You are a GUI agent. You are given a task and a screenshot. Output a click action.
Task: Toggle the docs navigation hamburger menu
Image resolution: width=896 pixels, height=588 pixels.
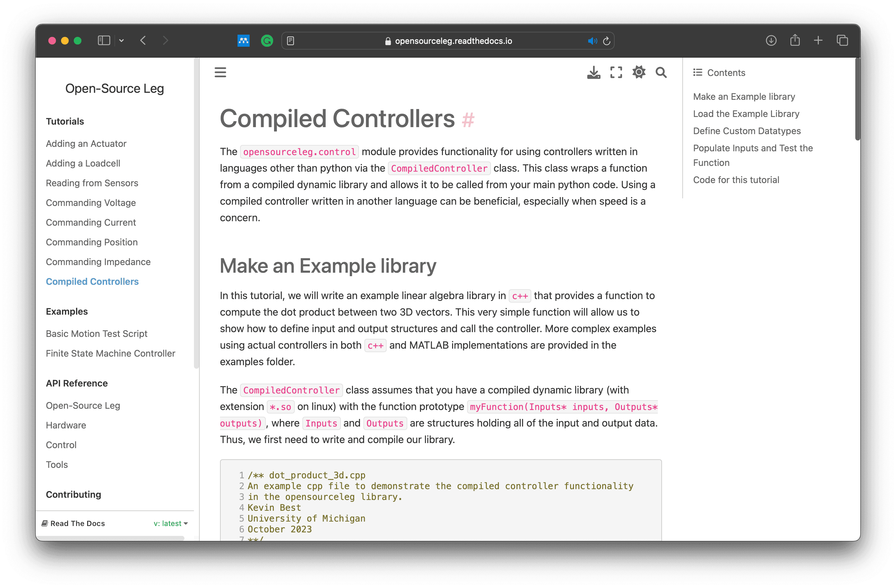pos(221,72)
